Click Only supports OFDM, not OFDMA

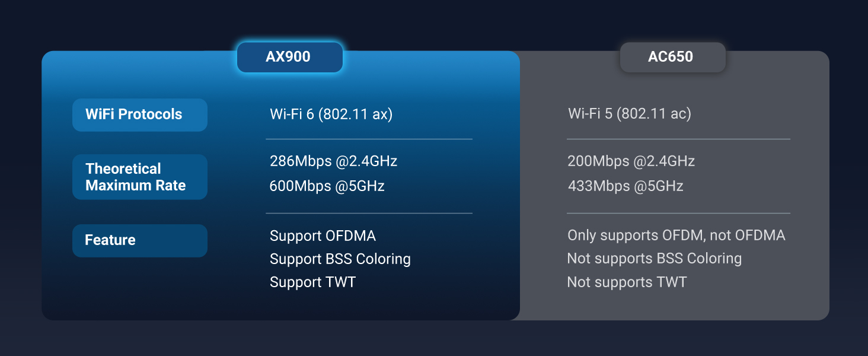click(x=676, y=235)
